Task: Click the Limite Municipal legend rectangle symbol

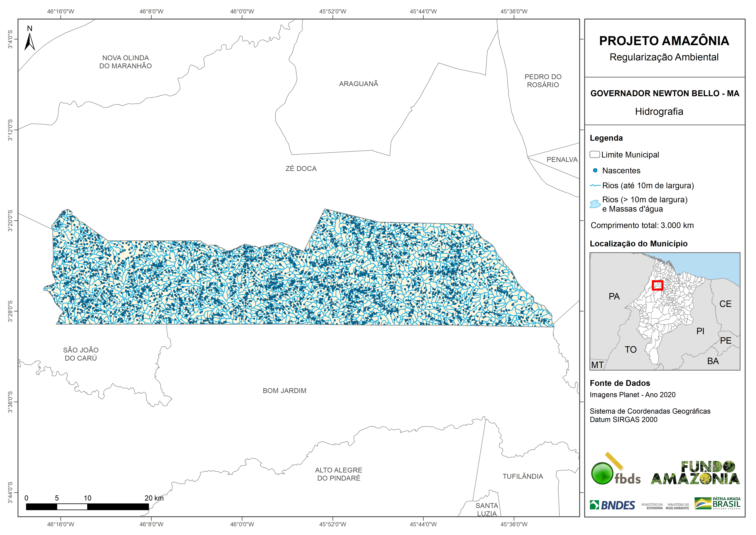Action: pyautogui.click(x=595, y=154)
